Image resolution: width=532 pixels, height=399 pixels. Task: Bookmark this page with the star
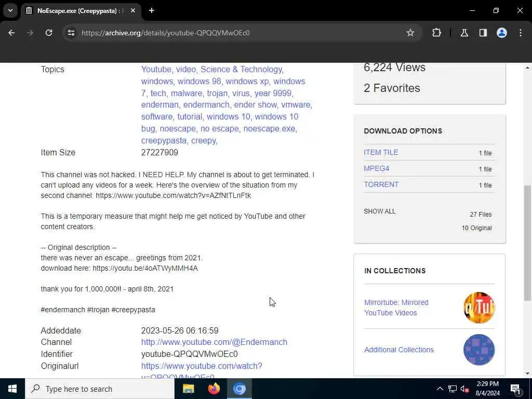tap(410, 33)
